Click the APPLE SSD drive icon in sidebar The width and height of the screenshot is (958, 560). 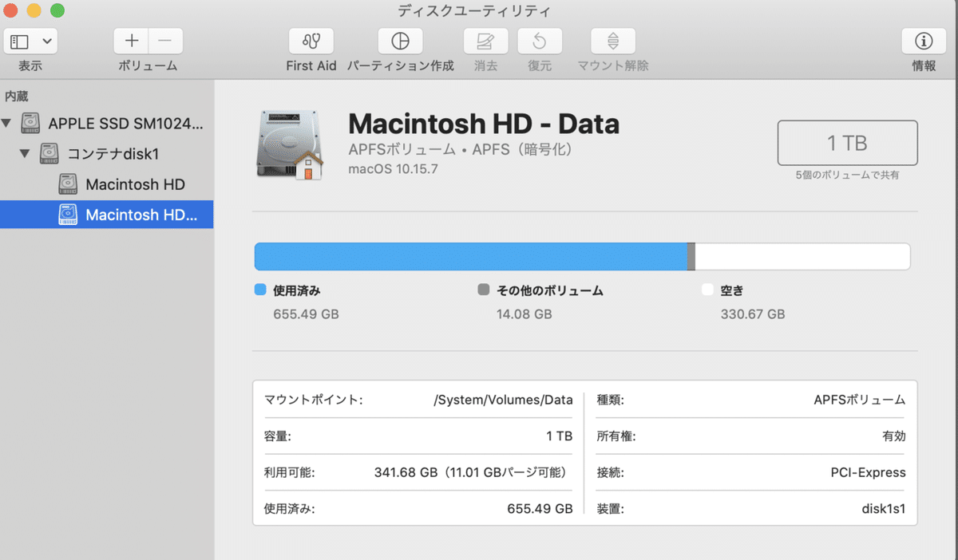click(x=31, y=123)
